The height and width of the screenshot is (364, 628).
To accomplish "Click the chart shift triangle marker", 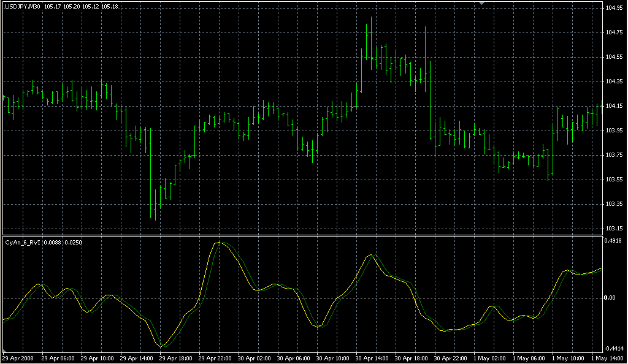I will pos(482,4).
